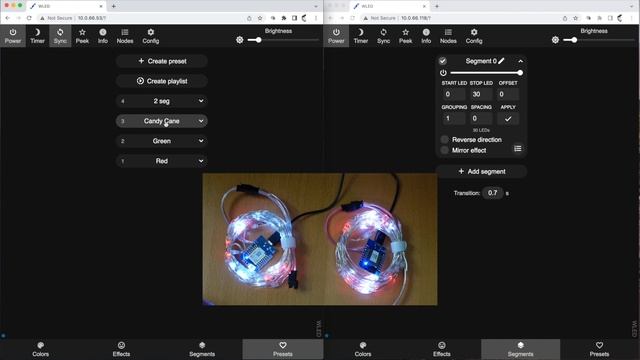640x360 pixels.
Task: Click the Offset input field
Action: click(508, 94)
